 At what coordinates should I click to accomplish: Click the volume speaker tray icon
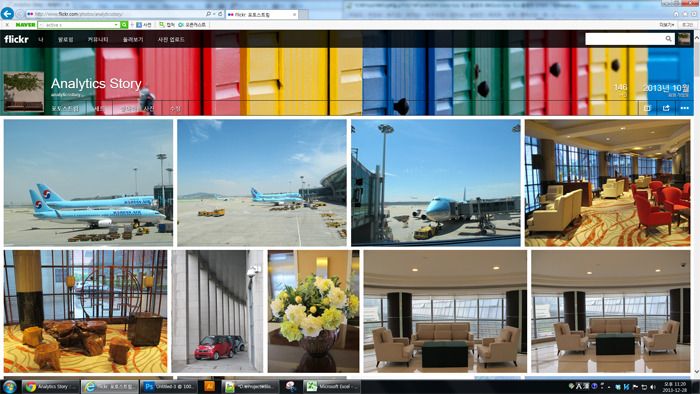(x=653, y=387)
